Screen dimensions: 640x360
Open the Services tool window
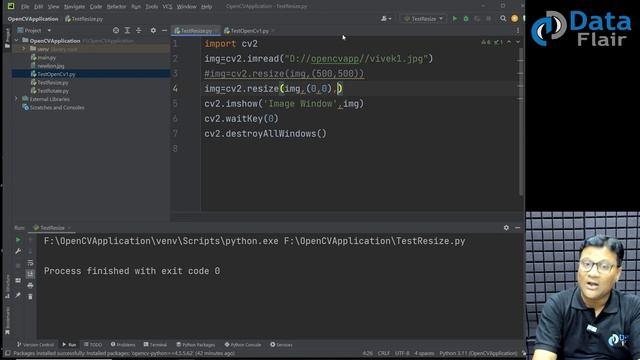tap(281, 345)
